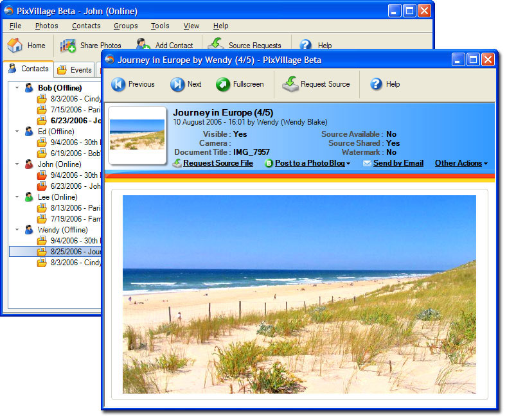Click the Help question mark in viewer window
Viewport: 507px width, 420px height.
click(x=377, y=84)
